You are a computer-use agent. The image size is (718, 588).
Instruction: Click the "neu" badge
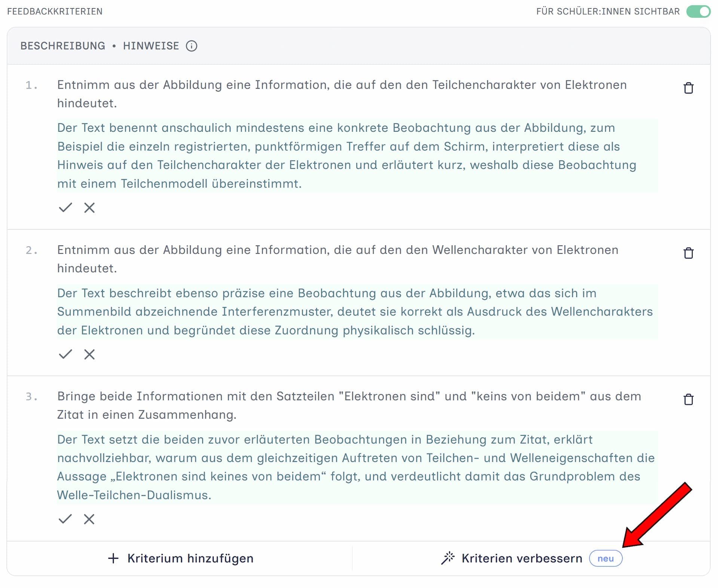[605, 558]
